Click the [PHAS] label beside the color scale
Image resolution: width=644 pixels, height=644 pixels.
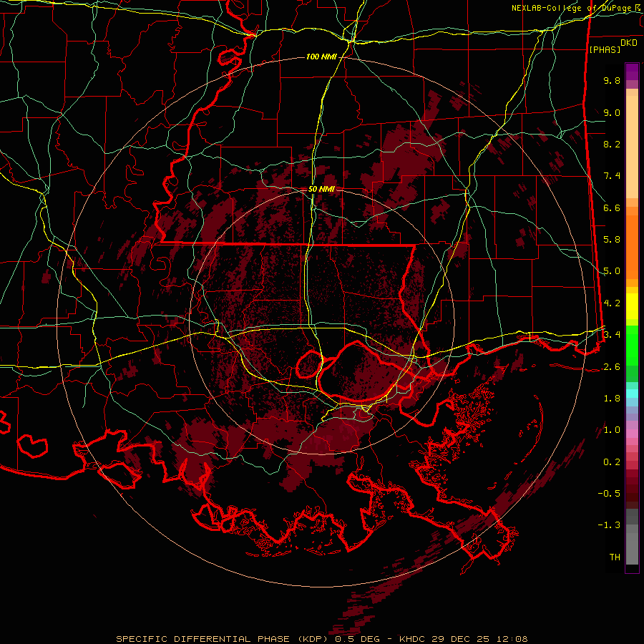click(x=605, y=49)
